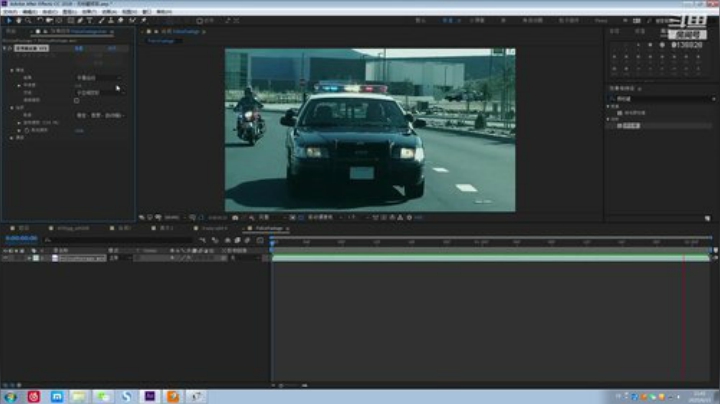Expand the second property group in Effect Controls

12,107
